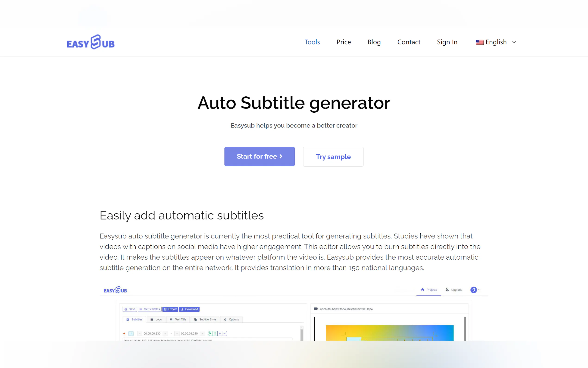This screenshot has width=588, height=368.
Task: Go to the Price menu item
Action: [344, 42]
